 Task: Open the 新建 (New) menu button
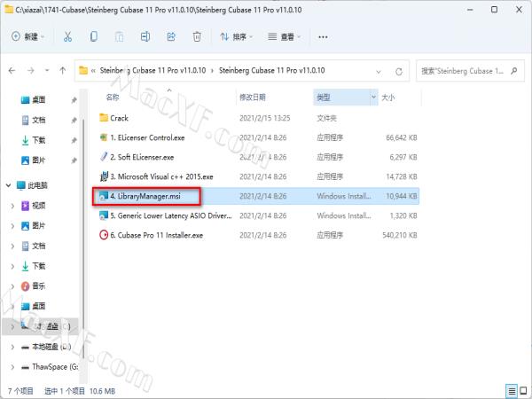click(x=27, y=36)
